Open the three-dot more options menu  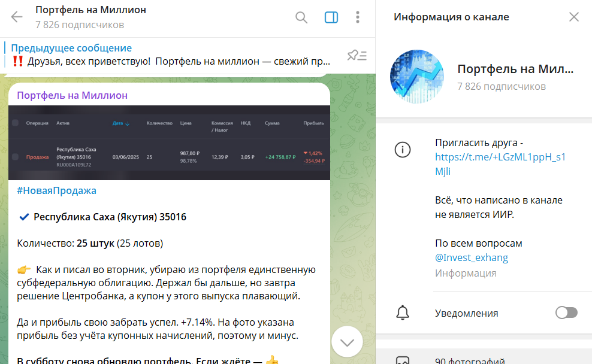358,17
